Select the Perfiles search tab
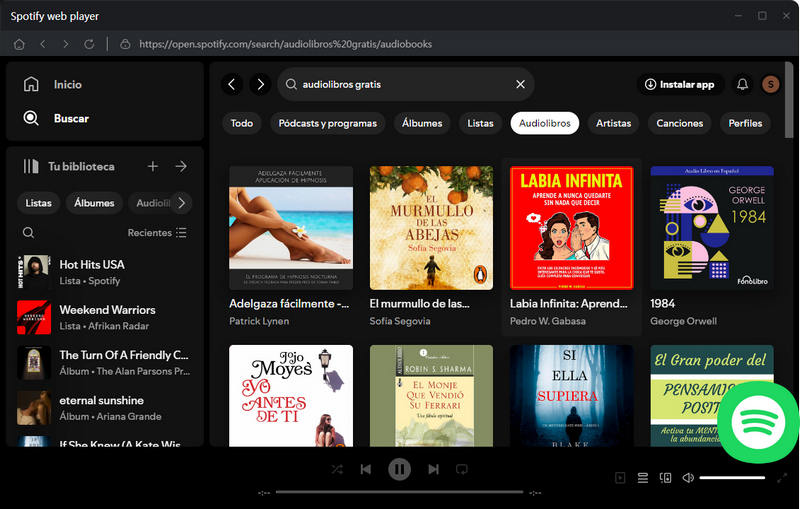This screenshot has width=800, height=509. [x=745, y=123]
